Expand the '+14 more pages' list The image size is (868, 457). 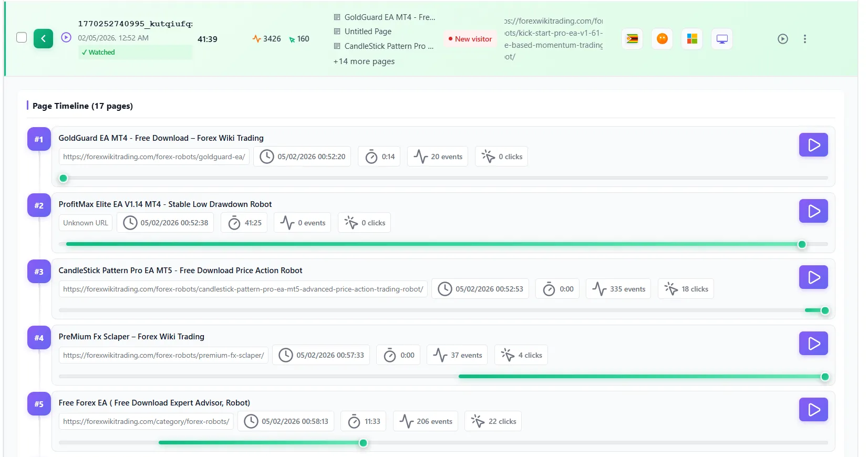[x=364, y=61]
